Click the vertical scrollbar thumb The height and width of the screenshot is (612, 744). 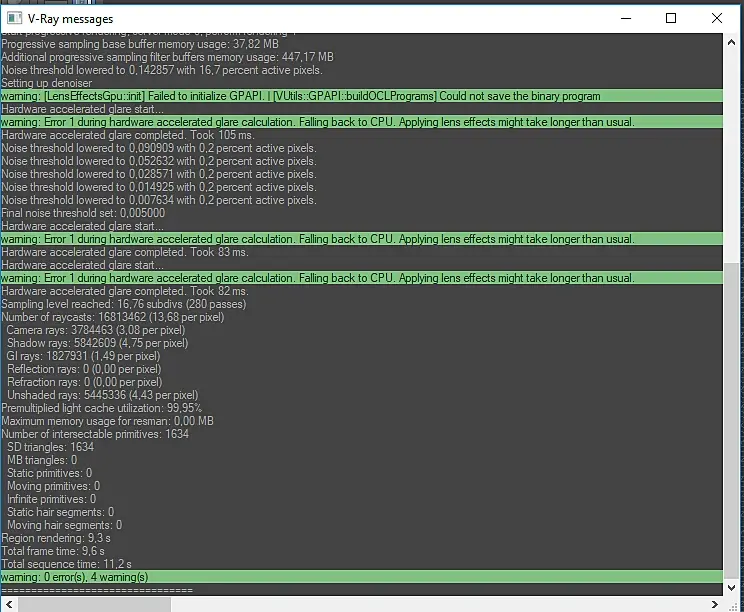point(731,420)
